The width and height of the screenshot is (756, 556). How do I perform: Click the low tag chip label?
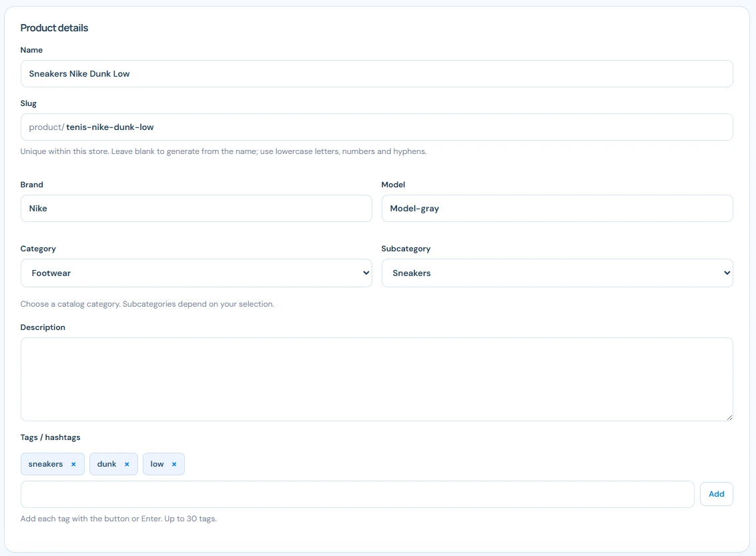coord(157,464)
